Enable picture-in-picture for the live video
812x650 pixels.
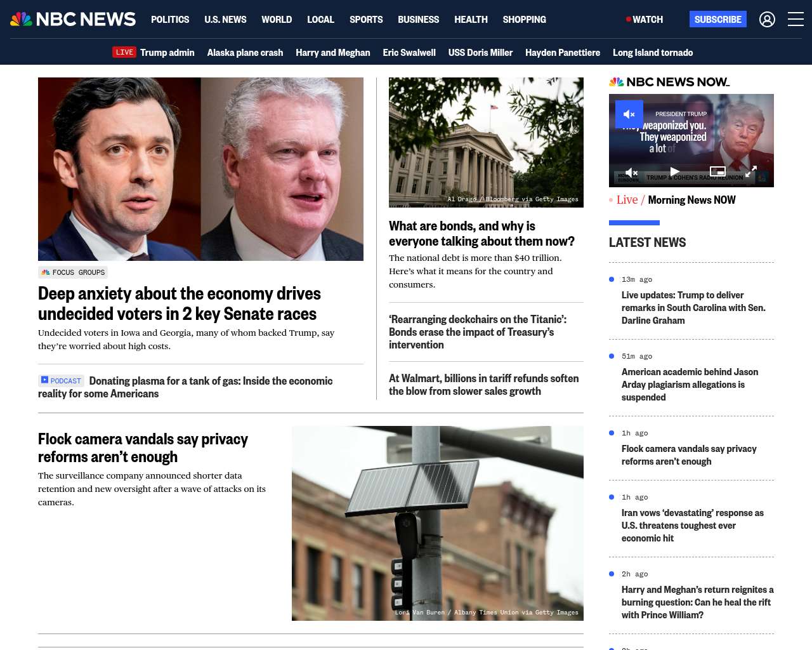pos(717,171)
